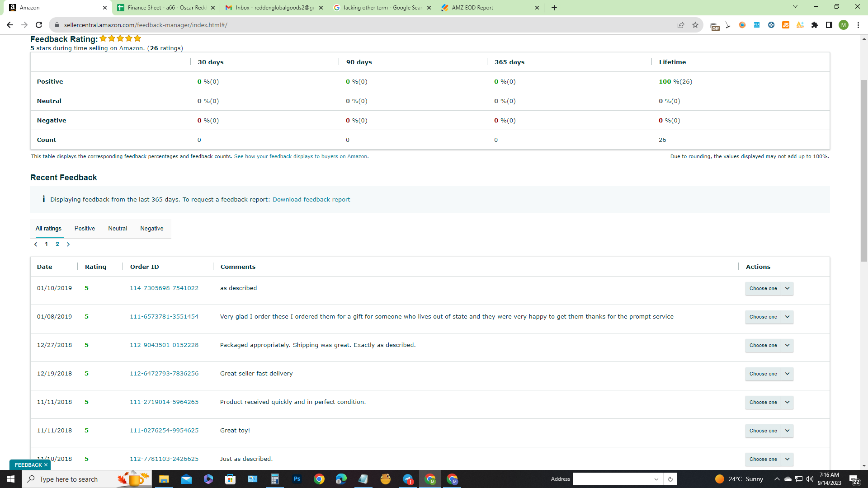Open Chrome three-dot menu

[x=858, y=25]
